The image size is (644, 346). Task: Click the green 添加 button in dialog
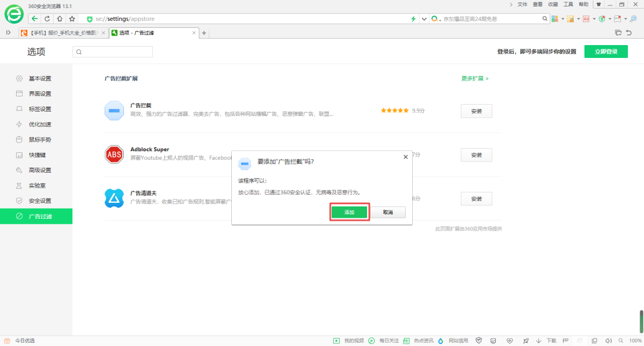pyautogui.click(x=349, y=212)
